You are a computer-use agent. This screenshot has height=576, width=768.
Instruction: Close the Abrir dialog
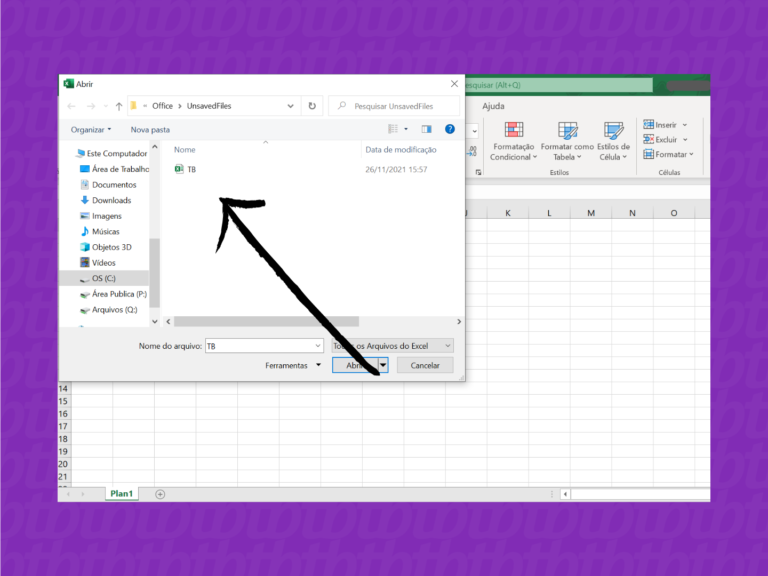(x=454, y=84)
